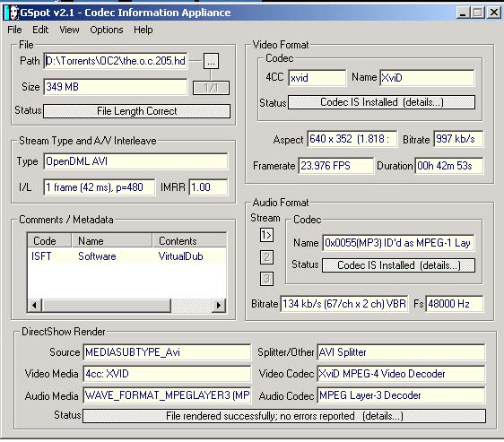Open the file browse ellipsis button
504x442 pixels.
(211, 61)
